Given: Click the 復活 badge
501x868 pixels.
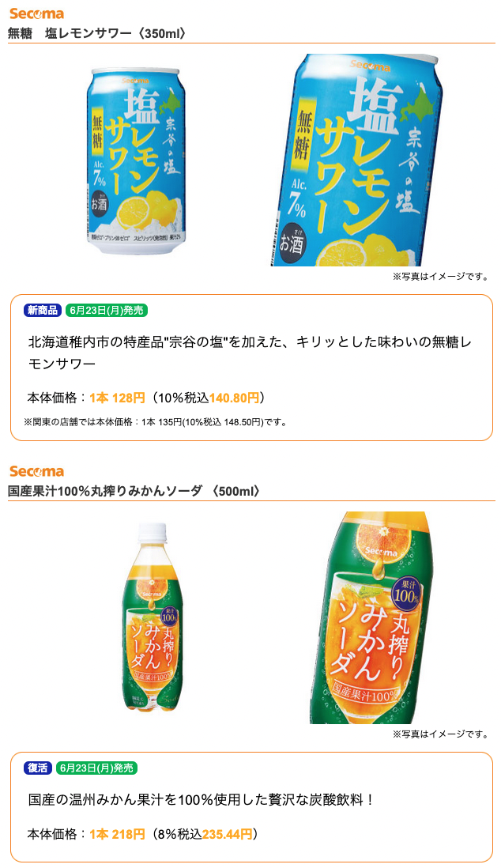Looking at the screenshot, I should coord(38,768).
